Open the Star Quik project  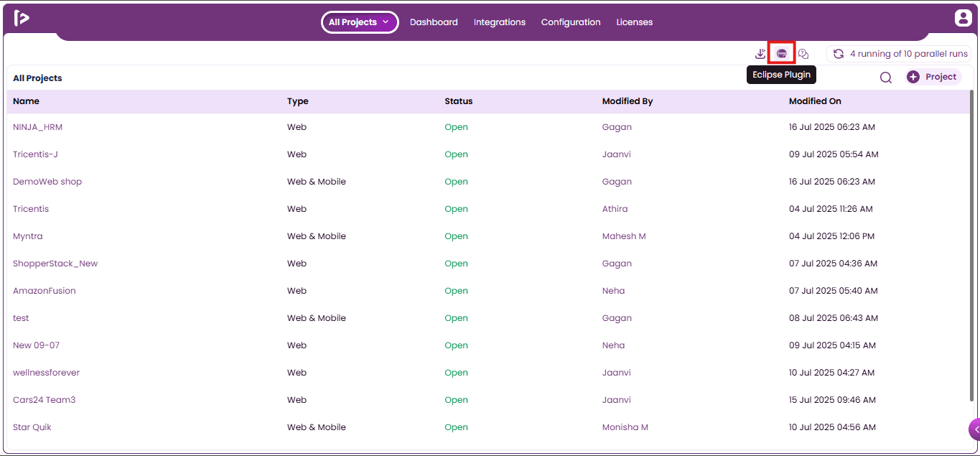click(32, 427)
